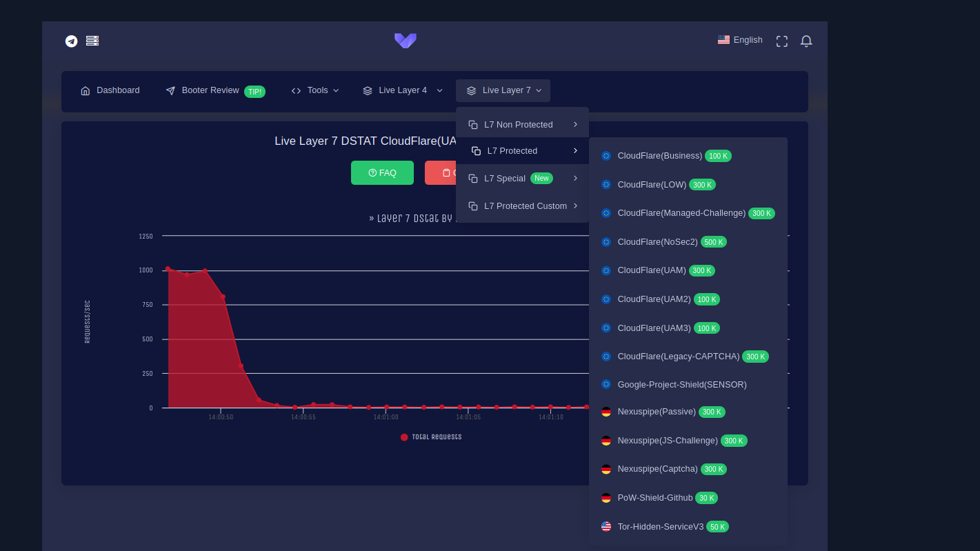This screenshot has height=551, width=980.
Task: Expand L7 Special submenu arrow
Action: pos(575,178)
